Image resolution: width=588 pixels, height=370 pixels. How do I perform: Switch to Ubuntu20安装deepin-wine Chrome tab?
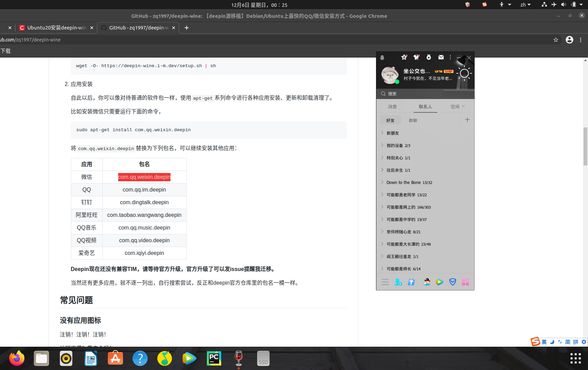point(57,28)
